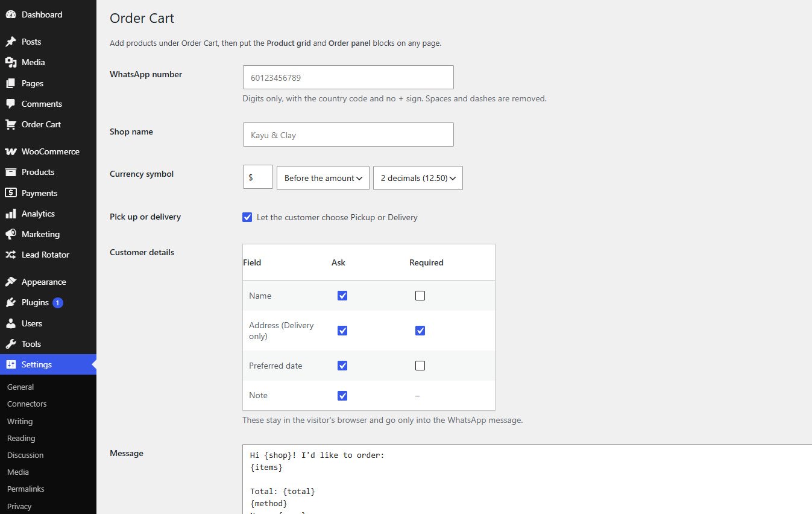The height and width of the screenshot is (514, 812).
Task: Open the Permalinks settings link
Action: (26, 489)
